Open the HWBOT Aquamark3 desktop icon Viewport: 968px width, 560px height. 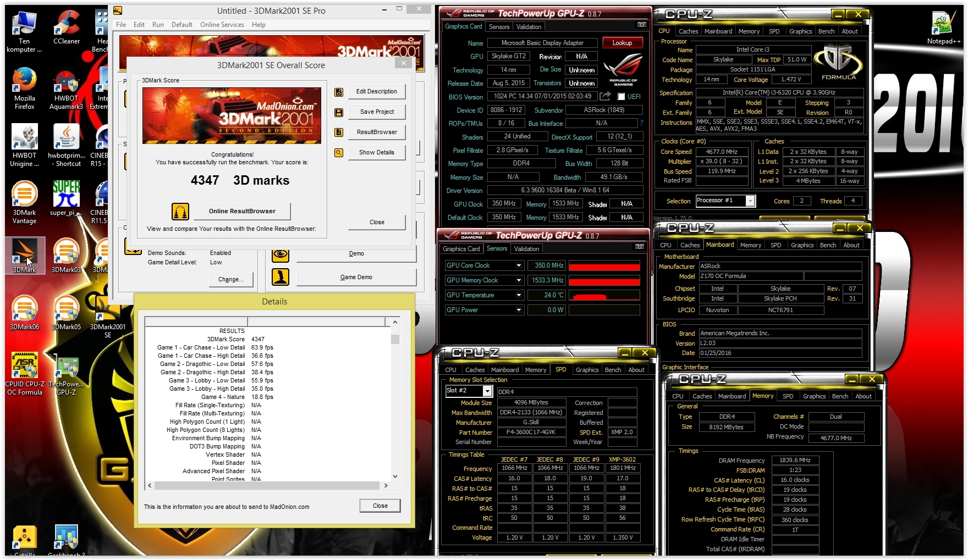click(x=66, y=88)
